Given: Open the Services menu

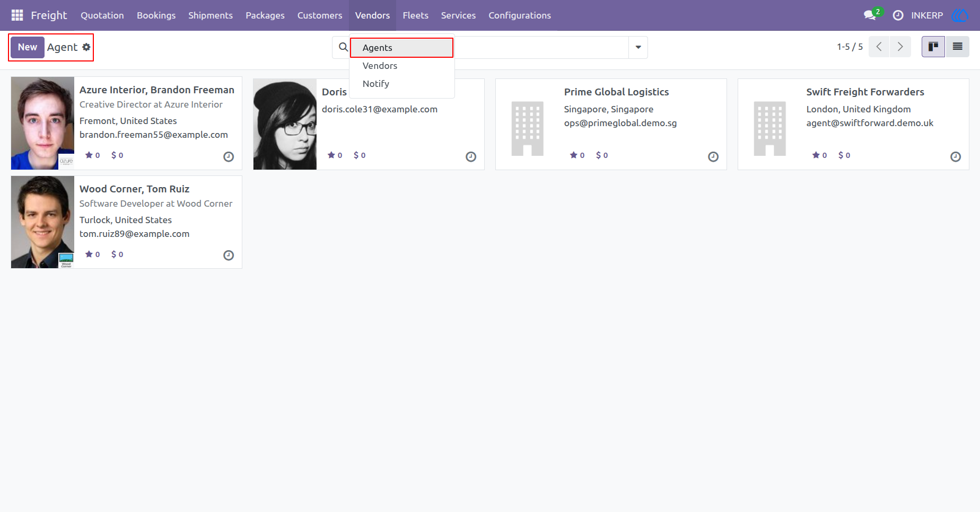Looking at the screenshot, I should (458, 15).
